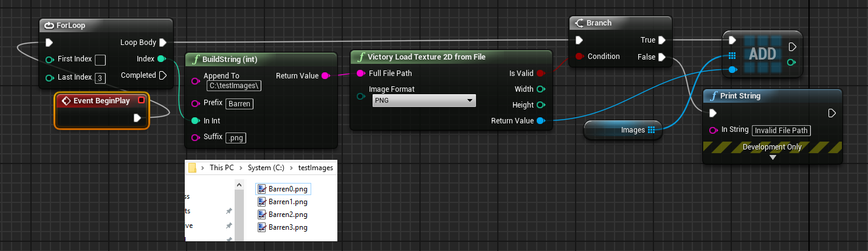Viewport: 868px width, 251px height.
Task: Click the ForLoop Index output pin
Action: [161, 59]
